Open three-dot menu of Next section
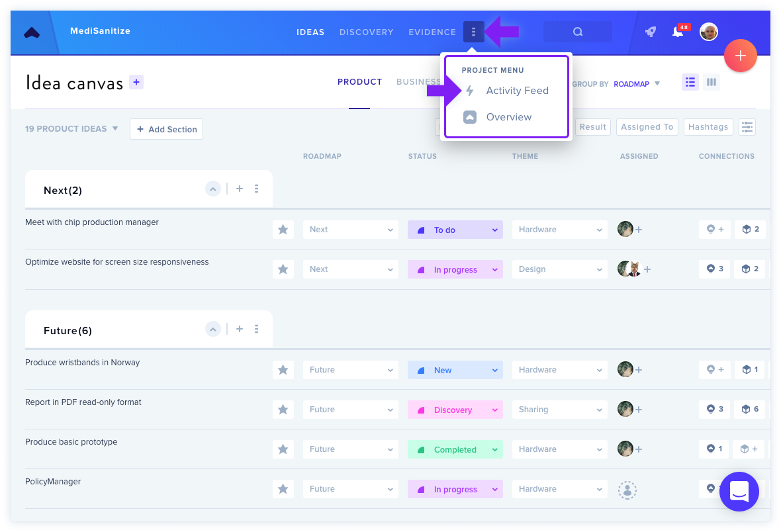781x532 pixels. 257,189
